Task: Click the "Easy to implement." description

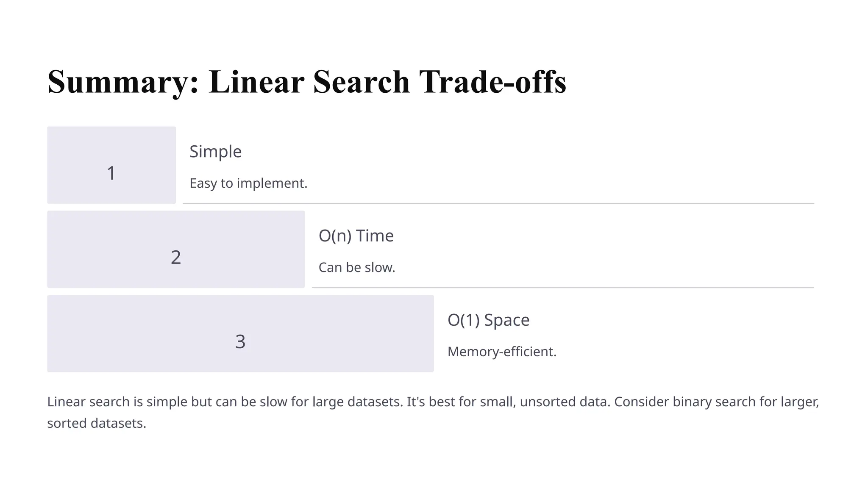Action: (248, 183)
